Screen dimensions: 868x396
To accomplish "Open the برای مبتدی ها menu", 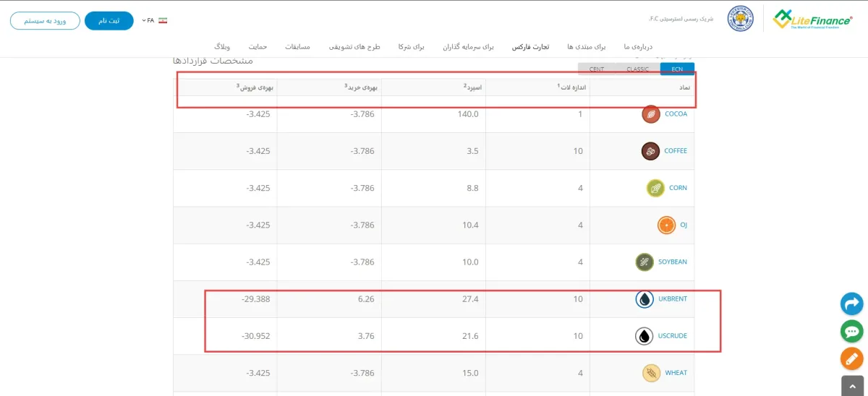I will tap(586, 46).
